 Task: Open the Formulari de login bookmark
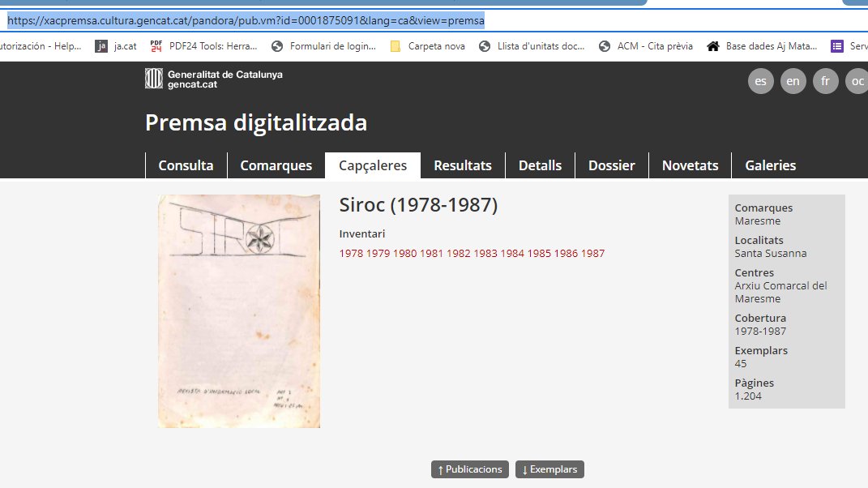pyautogui.click(x=324, y=46)
